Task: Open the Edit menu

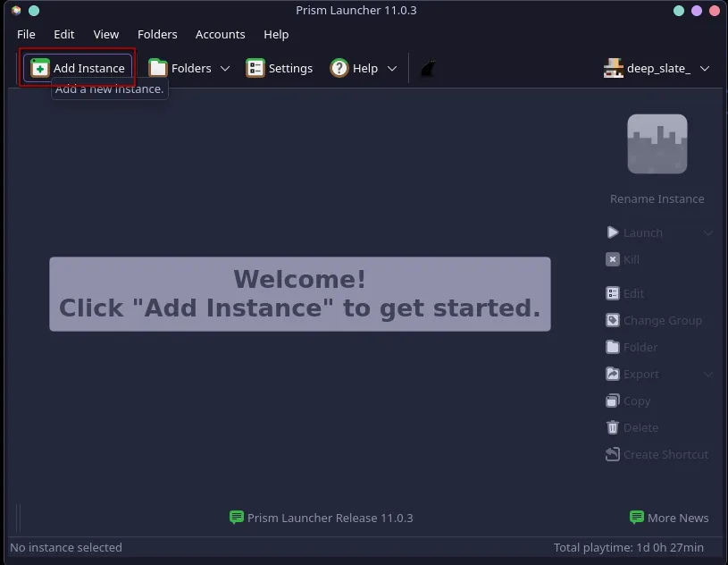Action: pyautogui.click(x=64, y=34)
